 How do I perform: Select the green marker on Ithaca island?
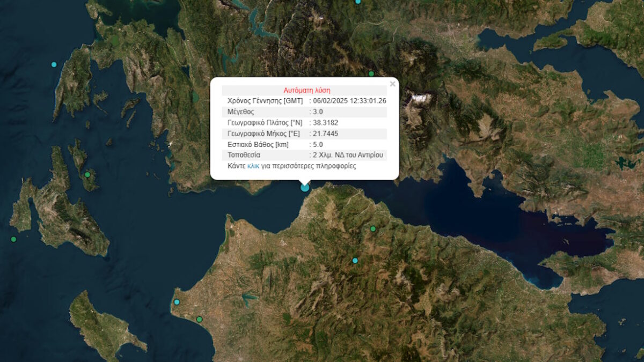[87, 175]
